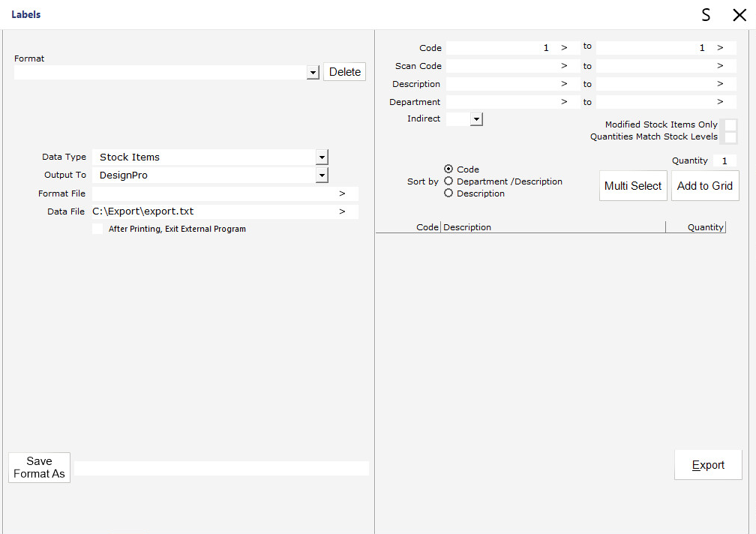Viewport: 756px width, 534px height.
Task: Open lookup for Department from field
Action: pos(564,102)
